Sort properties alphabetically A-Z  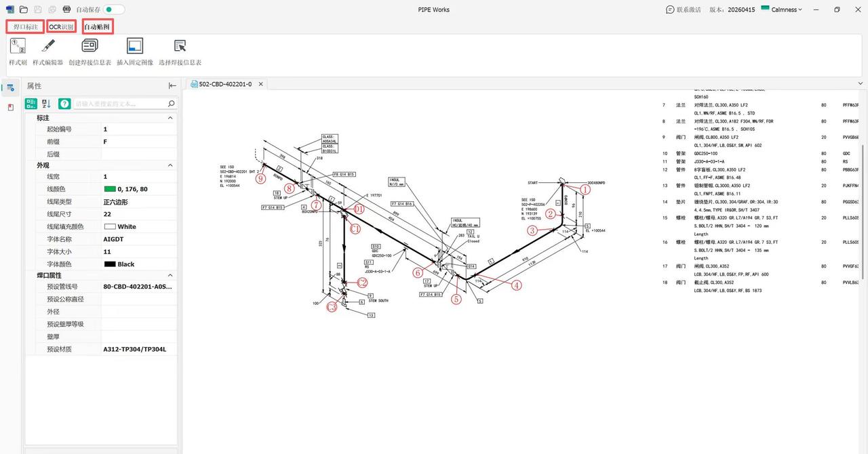coord(47,104)
